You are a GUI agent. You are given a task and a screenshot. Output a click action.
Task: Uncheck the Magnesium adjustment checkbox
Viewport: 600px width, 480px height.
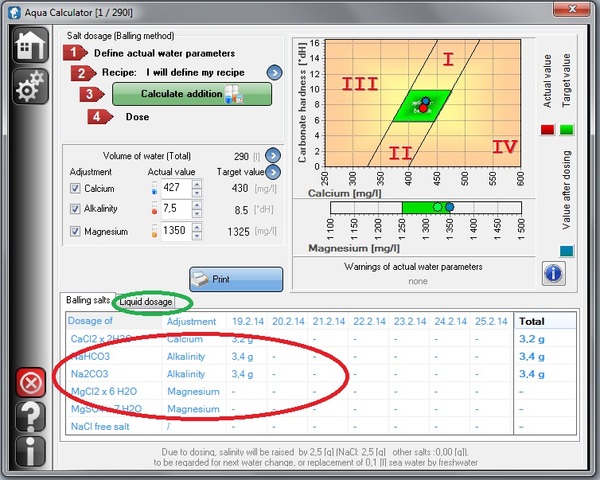pyautogui.click(x=74, y=231)
